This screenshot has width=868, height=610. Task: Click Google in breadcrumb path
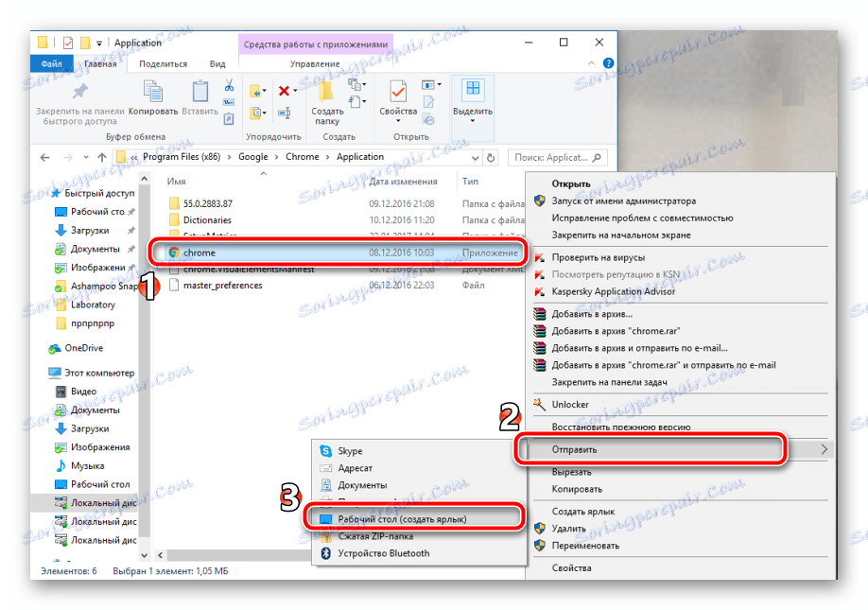(253, 157)
